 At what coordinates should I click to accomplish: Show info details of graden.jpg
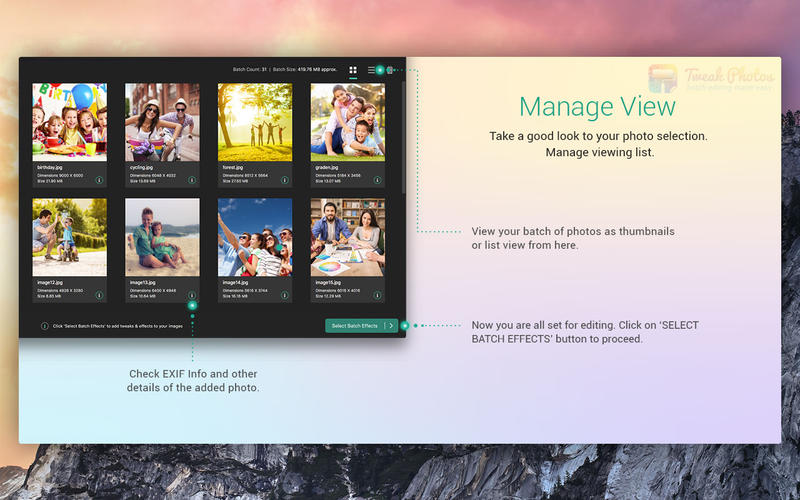(377, 180)
